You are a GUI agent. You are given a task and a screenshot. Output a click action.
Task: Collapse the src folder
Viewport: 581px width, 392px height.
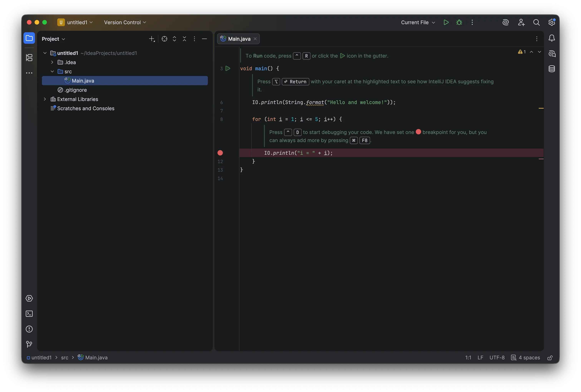pos(52,71)
